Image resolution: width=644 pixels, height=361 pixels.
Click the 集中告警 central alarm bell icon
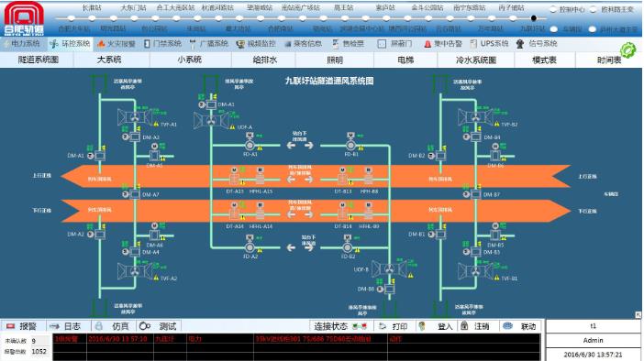tap(427, 44)
